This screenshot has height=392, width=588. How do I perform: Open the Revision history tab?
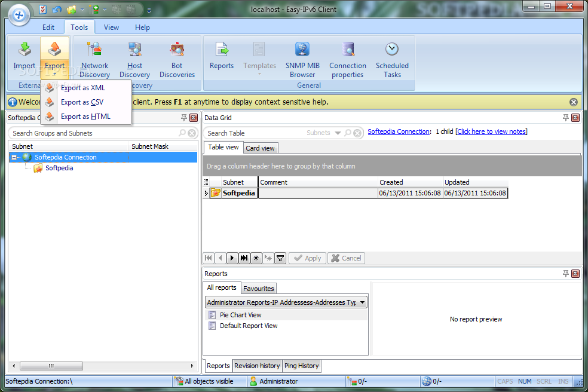(x=257, y=366)
